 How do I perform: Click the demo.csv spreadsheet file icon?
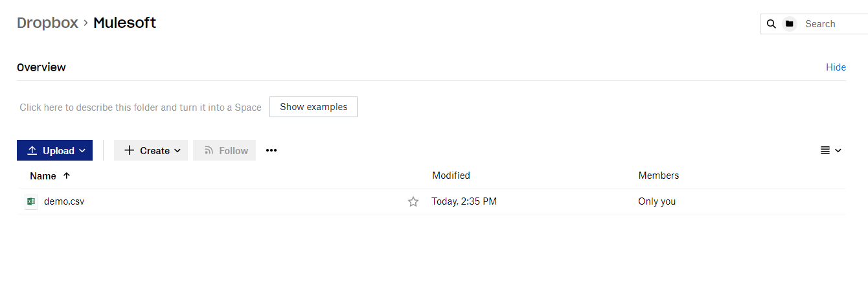(30, 202)
